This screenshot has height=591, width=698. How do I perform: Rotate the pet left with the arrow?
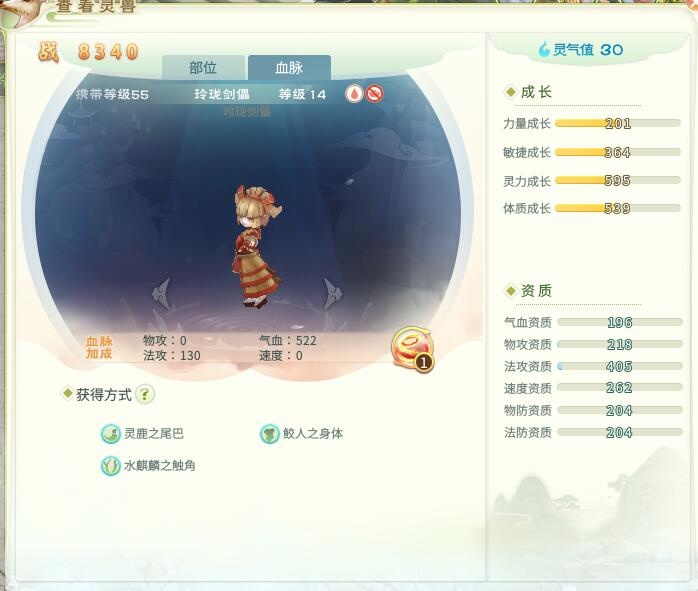coord(161,294)
